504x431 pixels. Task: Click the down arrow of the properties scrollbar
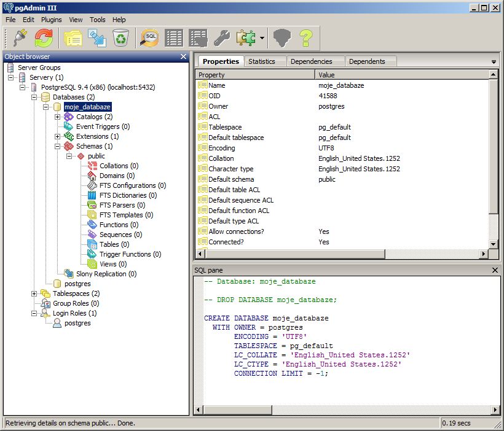tap(494, 244)
